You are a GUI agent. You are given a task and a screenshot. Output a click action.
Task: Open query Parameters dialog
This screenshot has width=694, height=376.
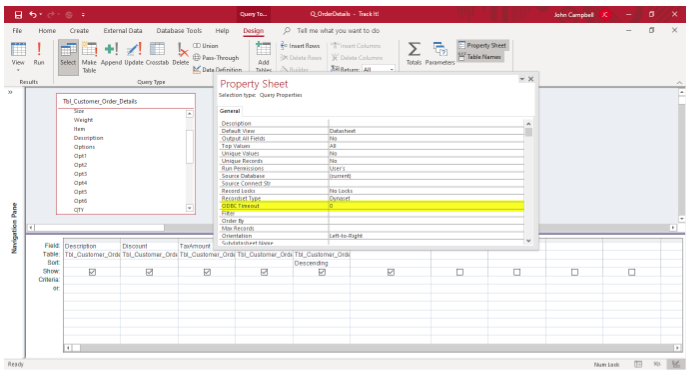[x=440, y=54]
